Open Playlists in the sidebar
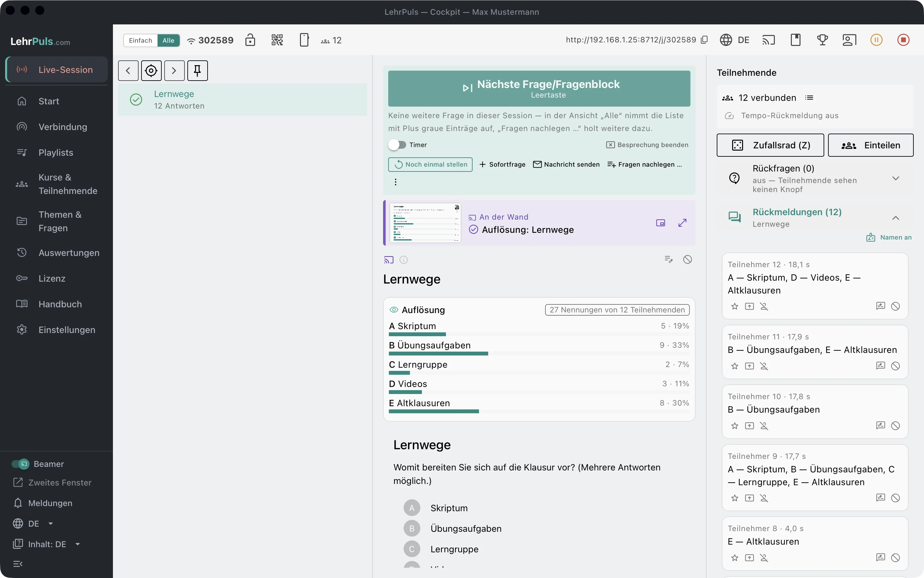Screen dimensions: 924x578 pos(56,153)
